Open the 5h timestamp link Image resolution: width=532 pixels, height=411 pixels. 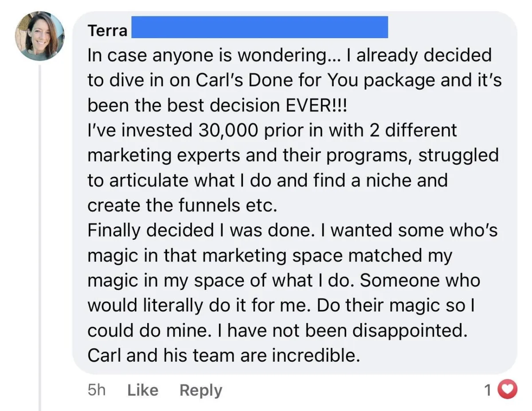click(97, 390)
